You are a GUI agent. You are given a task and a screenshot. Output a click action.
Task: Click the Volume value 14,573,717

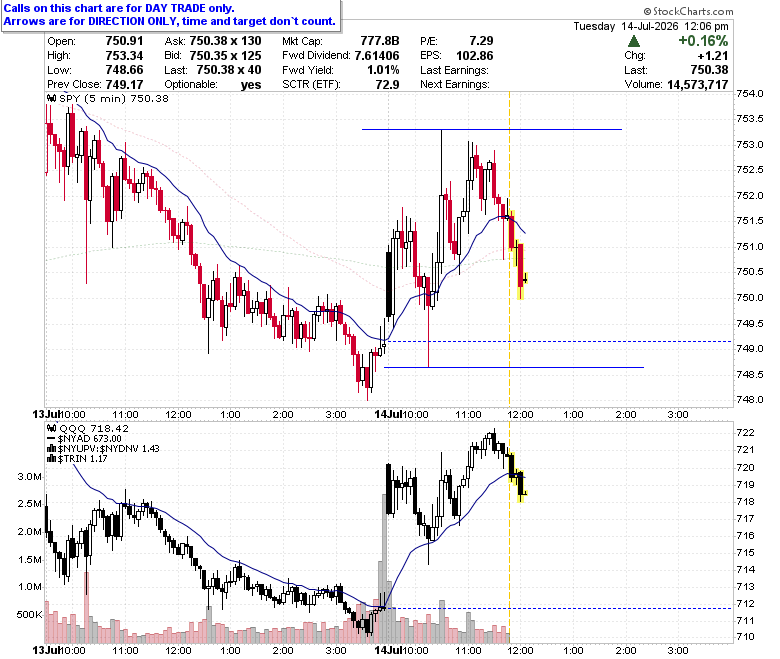click(697, 85)
